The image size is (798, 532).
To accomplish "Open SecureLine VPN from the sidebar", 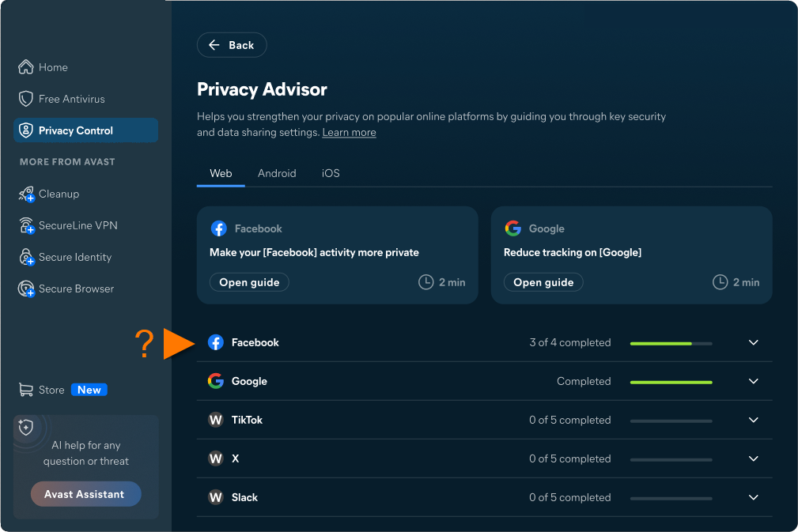I will coord(85,225).
